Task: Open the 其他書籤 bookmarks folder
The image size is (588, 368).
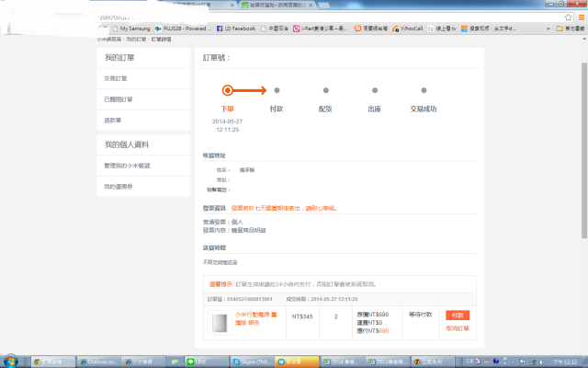Action: click(571, 29)
